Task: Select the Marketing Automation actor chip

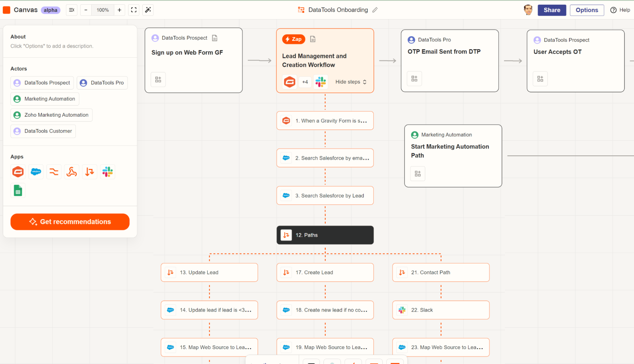Action: pyautogui.click(x=45, y=99)
